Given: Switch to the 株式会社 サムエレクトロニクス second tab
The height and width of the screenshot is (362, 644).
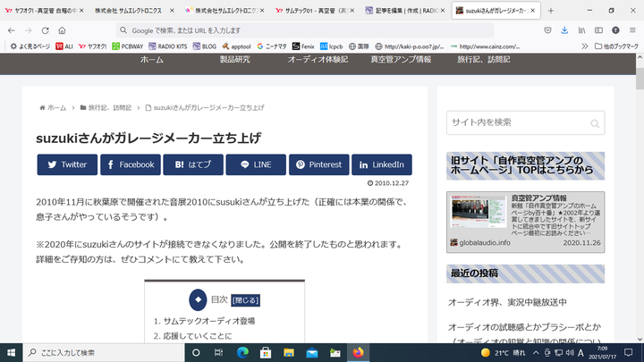Looking at the screenshot, I should click(x=128, y=11).
